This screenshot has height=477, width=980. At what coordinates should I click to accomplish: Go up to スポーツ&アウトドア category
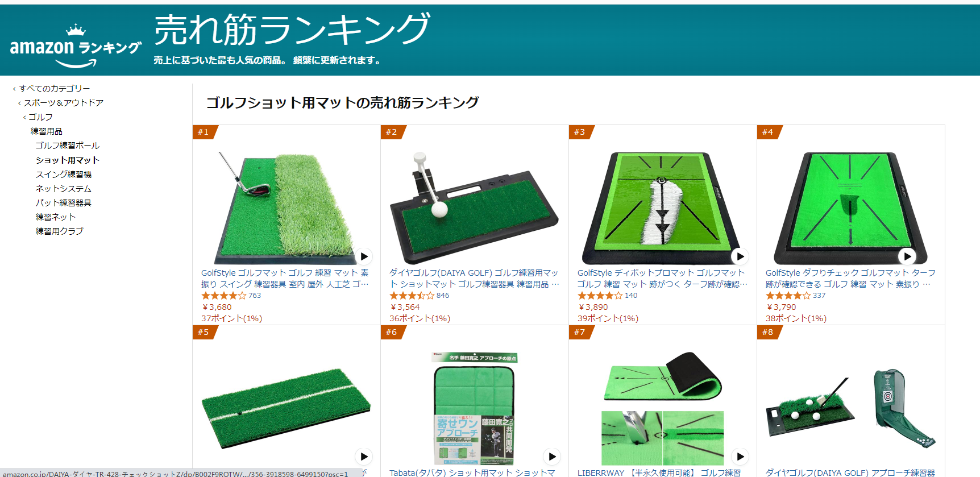pos(64,103)
